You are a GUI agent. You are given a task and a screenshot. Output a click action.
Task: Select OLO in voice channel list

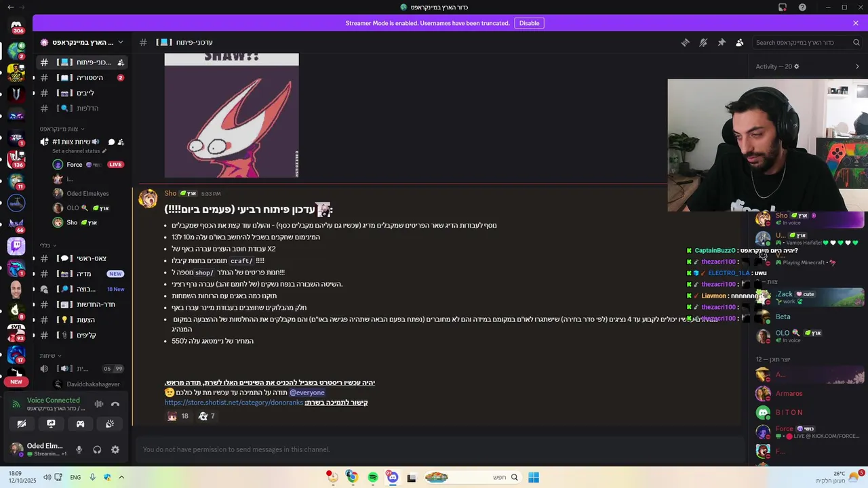(x=87, y=208)
